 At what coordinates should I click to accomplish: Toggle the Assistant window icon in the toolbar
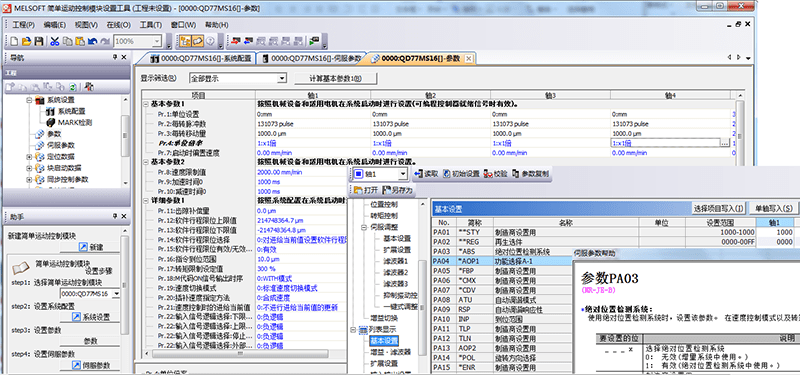point(197,41)
